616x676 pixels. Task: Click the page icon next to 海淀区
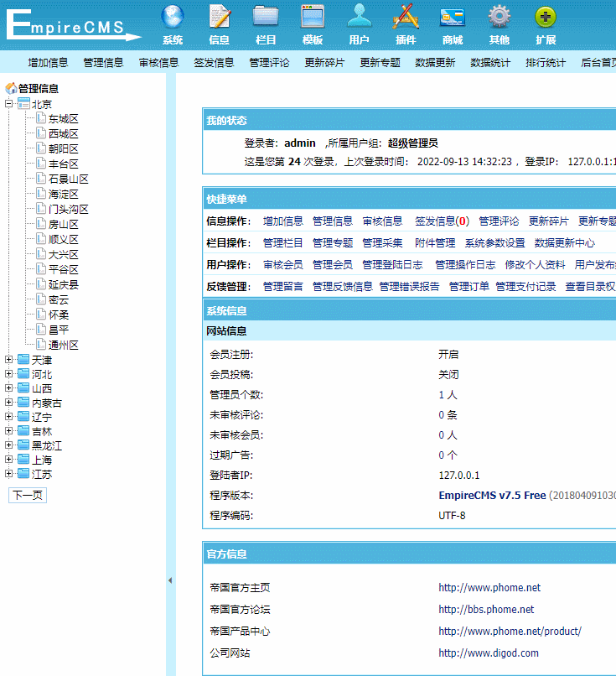point(41,194)
